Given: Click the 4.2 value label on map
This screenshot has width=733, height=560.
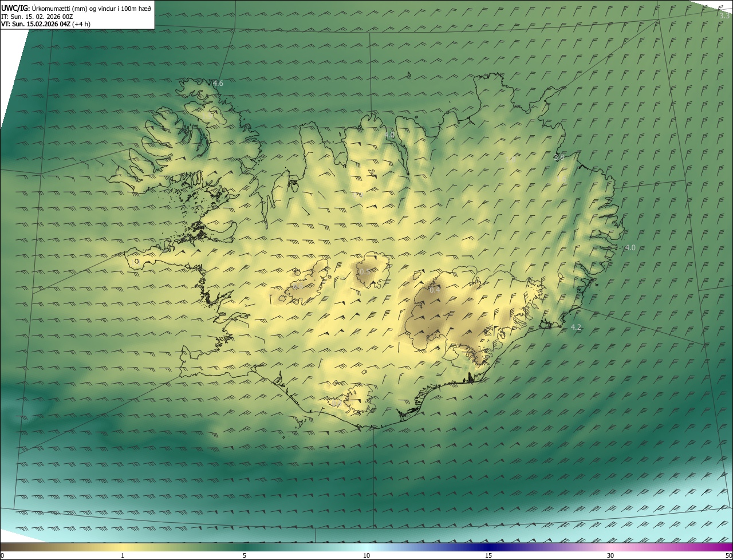Looking at the screenshot, I should 577,328.
